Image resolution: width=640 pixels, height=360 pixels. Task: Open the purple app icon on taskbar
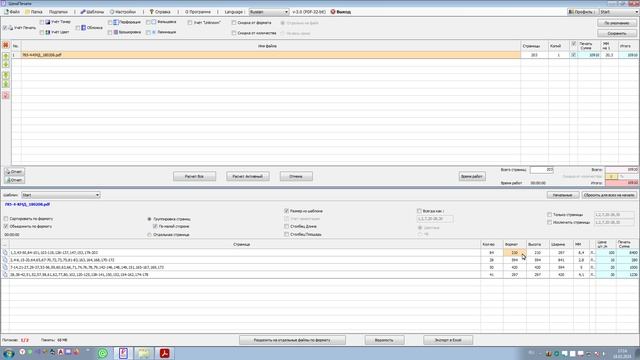click(x=123, y=353)
